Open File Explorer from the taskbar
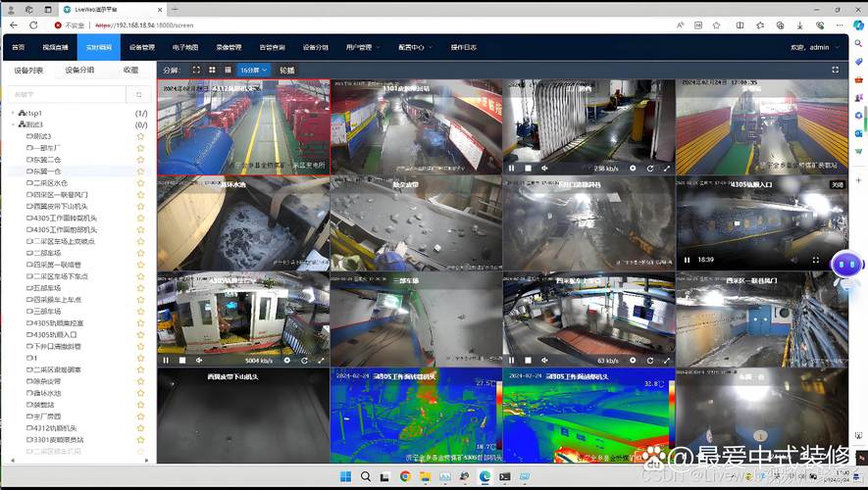The width and height of the screenshot is (868, 490). (425, 476)
